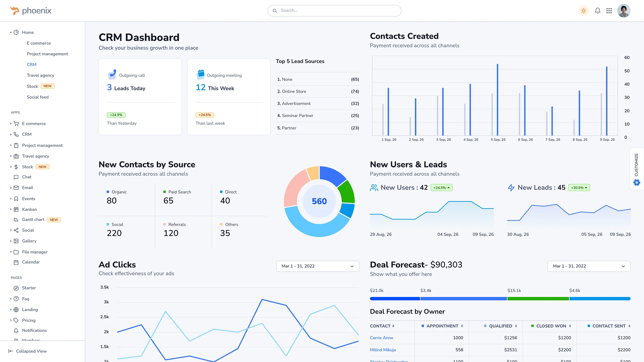This screenshot has width=644, height=362.
Task: Open Social feed under Home
Action: pos(38,97)
